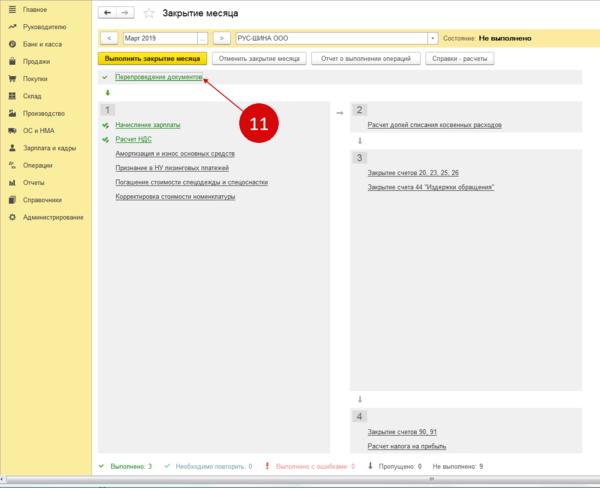Open Закрытие счета 44 Издержки обращения
Viewport: 600px width, 488px height.
click(x=431, y=187)
